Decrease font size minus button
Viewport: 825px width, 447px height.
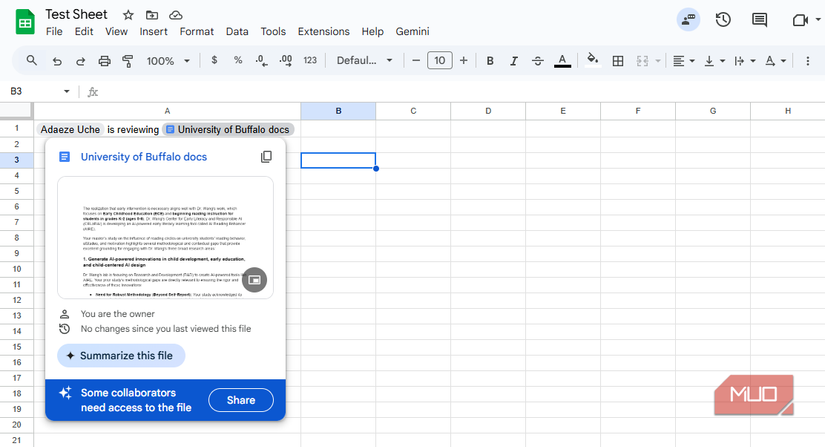tap(416, 60)
